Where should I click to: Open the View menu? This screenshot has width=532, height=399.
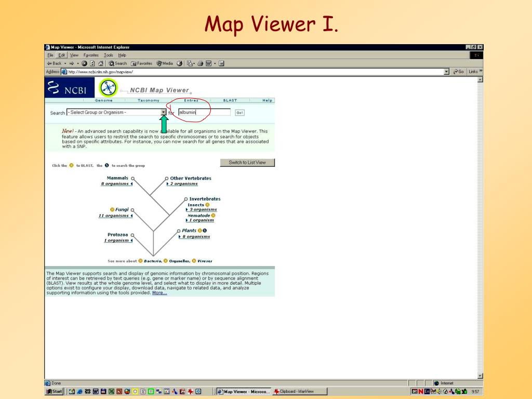pyautogui.click(x=74, y=55)
